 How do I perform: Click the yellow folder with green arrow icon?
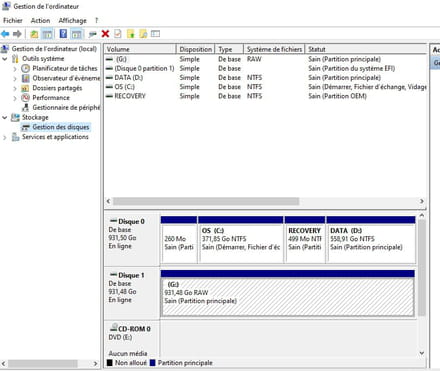pyautogui.click(x=131, y=34)
